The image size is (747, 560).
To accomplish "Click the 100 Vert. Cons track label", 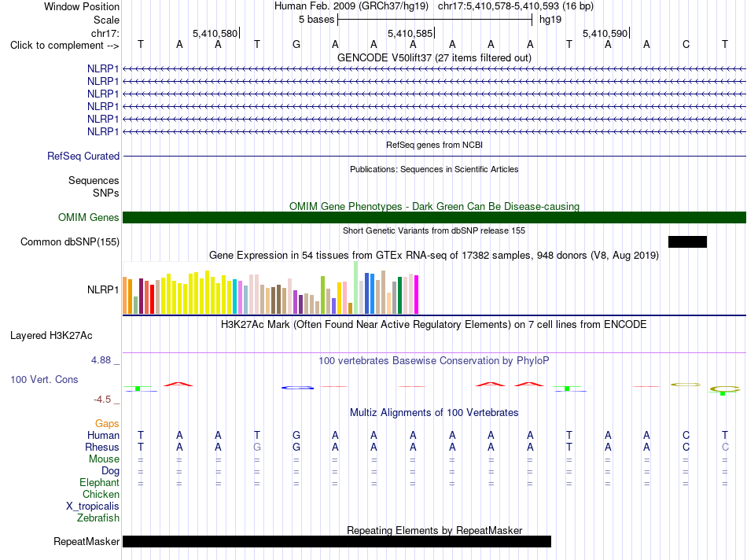I will tap(44, 379).
